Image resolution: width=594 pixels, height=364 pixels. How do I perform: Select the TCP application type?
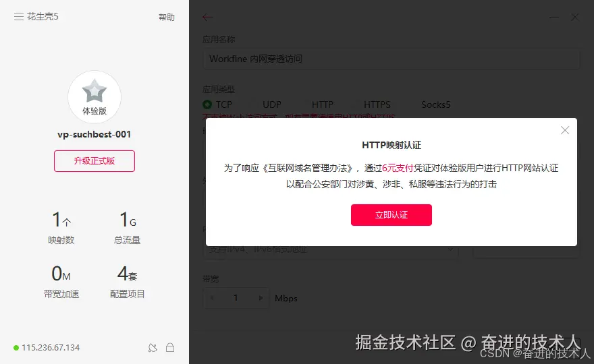[x=217, y=104]
